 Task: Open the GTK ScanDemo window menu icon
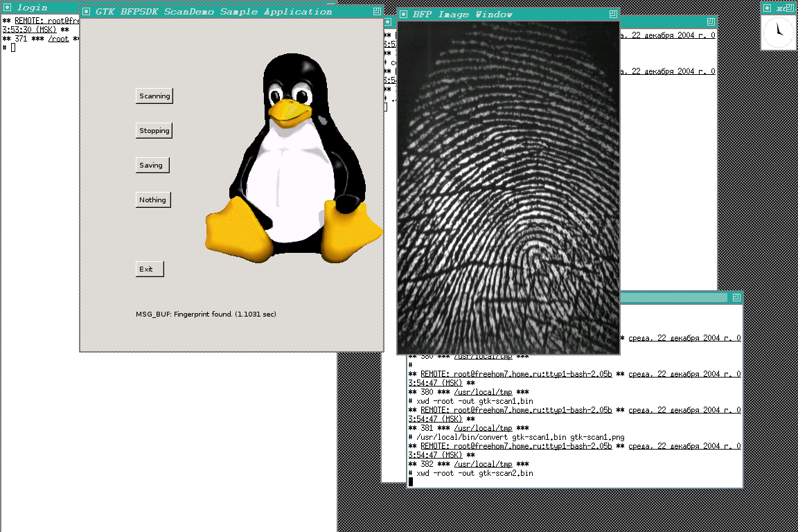tap(86, 12)
